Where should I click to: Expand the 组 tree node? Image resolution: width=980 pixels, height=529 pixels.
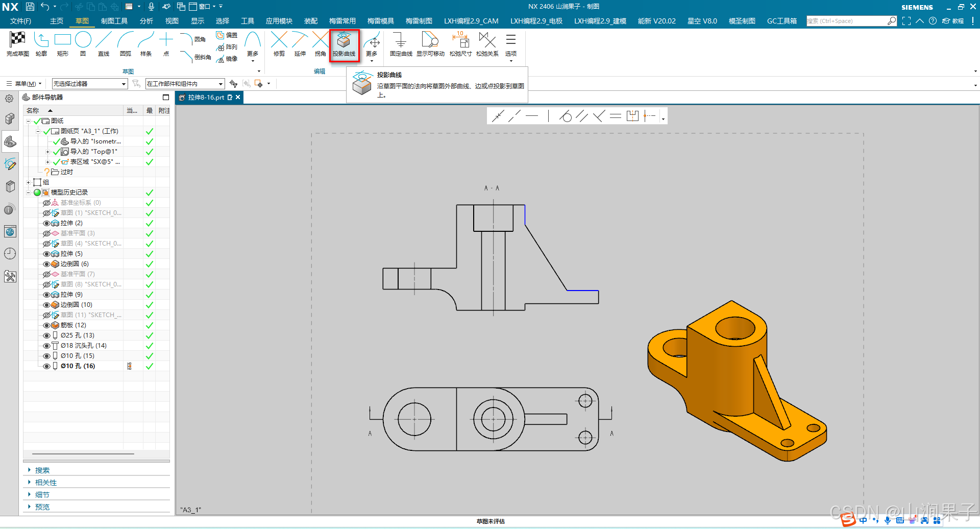tap(29, 182)
